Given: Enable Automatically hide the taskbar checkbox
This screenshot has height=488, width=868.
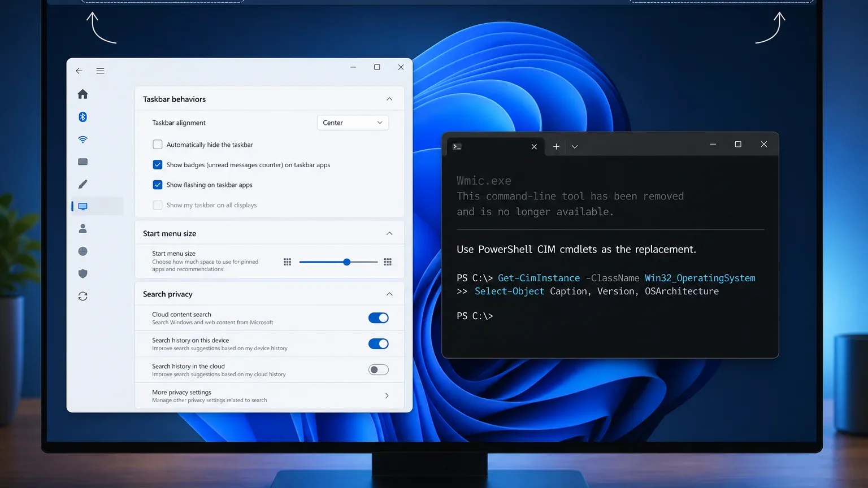Looking at the screenshot, I should pyautogui.click(x=158, y=145).
